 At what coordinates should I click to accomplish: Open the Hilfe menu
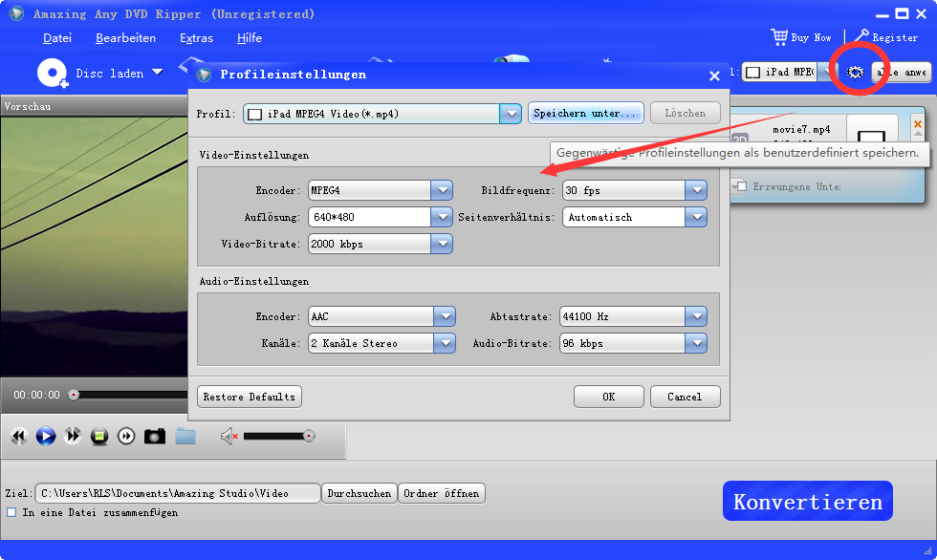[x=250, y=38]
